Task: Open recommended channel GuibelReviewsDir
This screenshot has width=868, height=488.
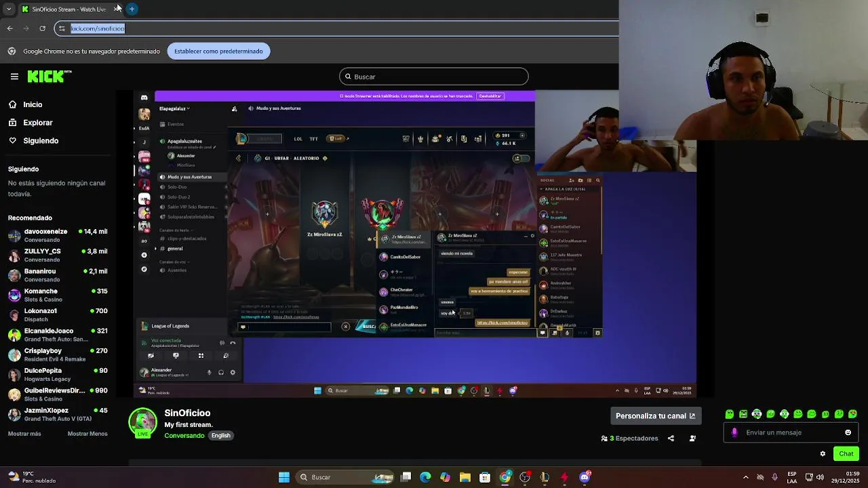Action: pos(58,394)
